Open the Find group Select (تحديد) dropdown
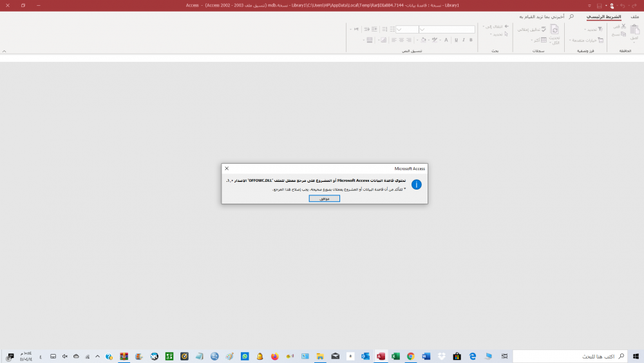644x363 pixels. (499, 35)
